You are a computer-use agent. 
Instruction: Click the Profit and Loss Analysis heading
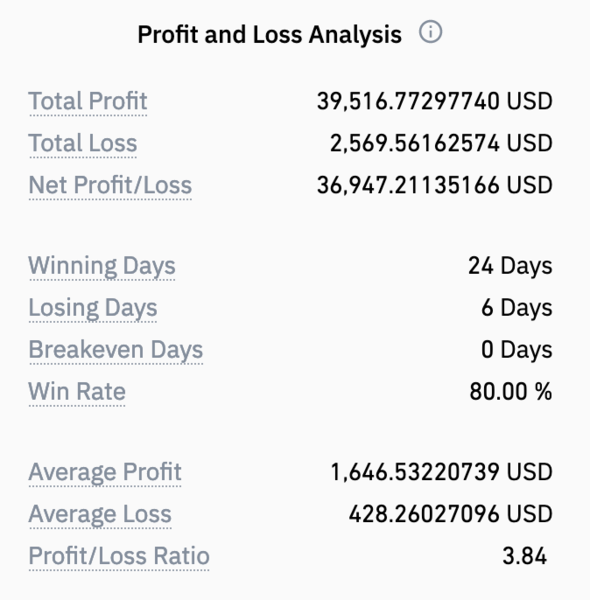[x=270, y=35]
